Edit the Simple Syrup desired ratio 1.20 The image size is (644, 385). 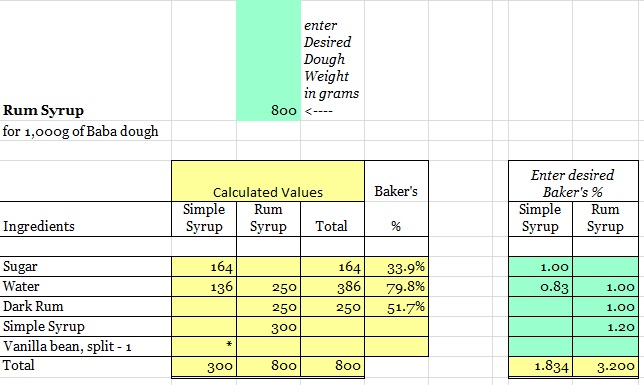(606, 327)
